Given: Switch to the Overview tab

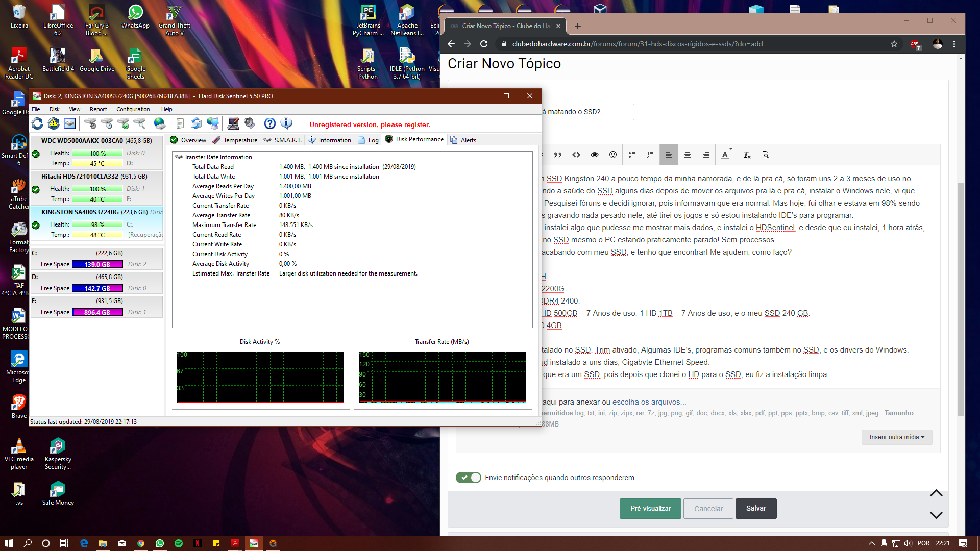Looking at the screenshot, I should pos(188,140).
